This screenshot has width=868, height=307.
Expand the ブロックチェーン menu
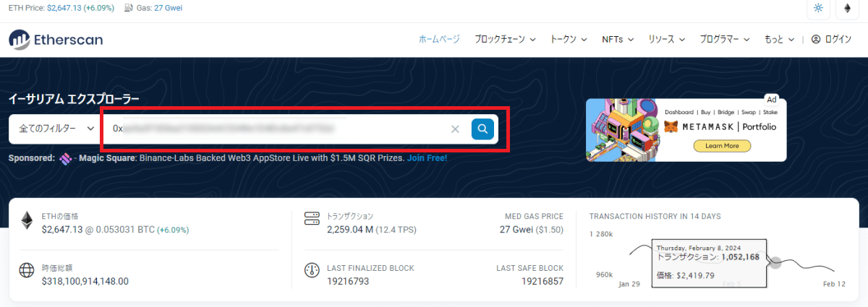504,40
